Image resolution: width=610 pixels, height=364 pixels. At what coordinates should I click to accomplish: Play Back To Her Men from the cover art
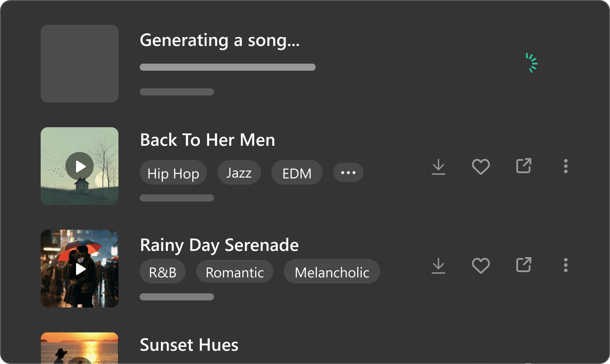(x=80, y=166)
